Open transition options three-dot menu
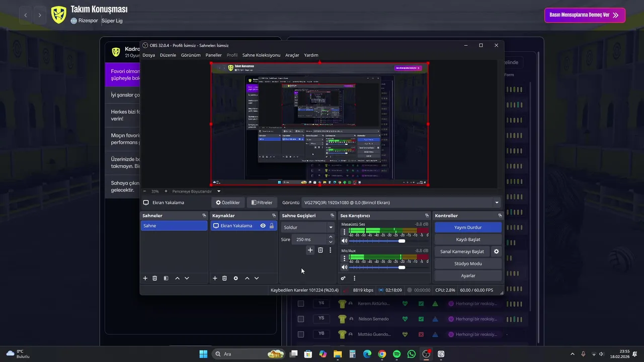The height and width of the screenshot is (362, 644). (x=331, y=250)
